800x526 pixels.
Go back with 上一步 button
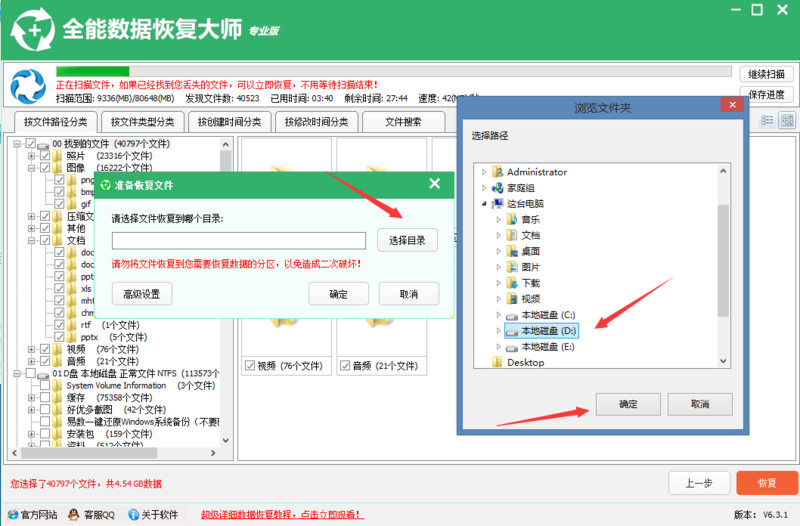pyautogui.click(x=699, y=483)
